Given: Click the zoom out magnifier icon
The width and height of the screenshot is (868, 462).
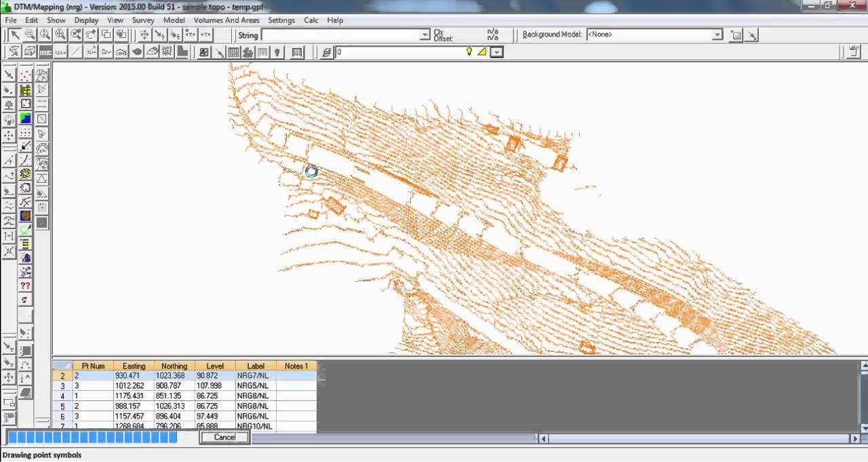Looking at the screenshot, I should tap(30, 35).
